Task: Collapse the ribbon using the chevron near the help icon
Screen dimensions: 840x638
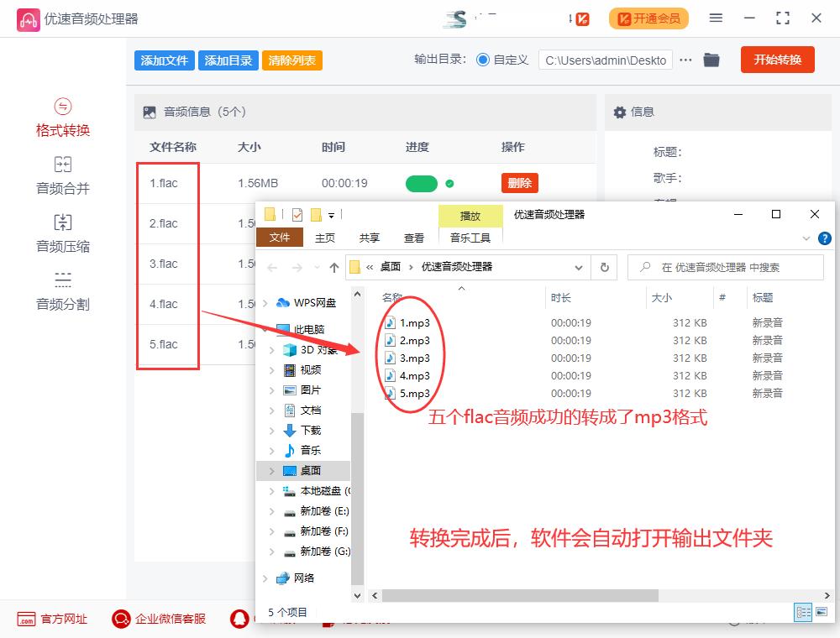Action: 805,238
